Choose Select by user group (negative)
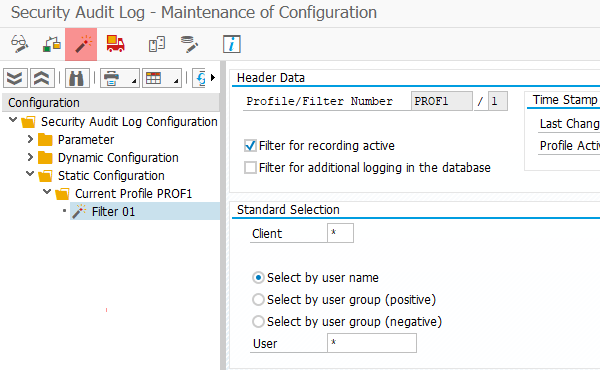The height and width of the screenshot is (370, 600). [x=258, y=321]
